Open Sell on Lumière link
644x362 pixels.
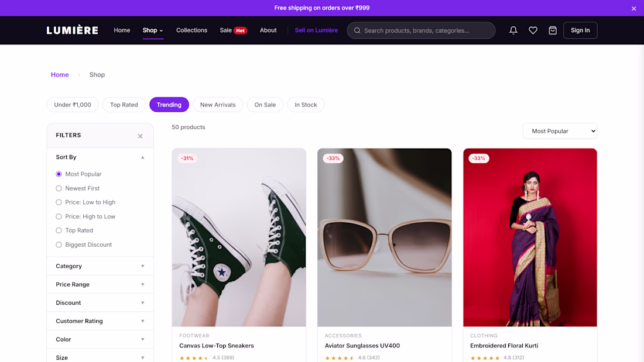pyautogui.click(x=316, y=30)
